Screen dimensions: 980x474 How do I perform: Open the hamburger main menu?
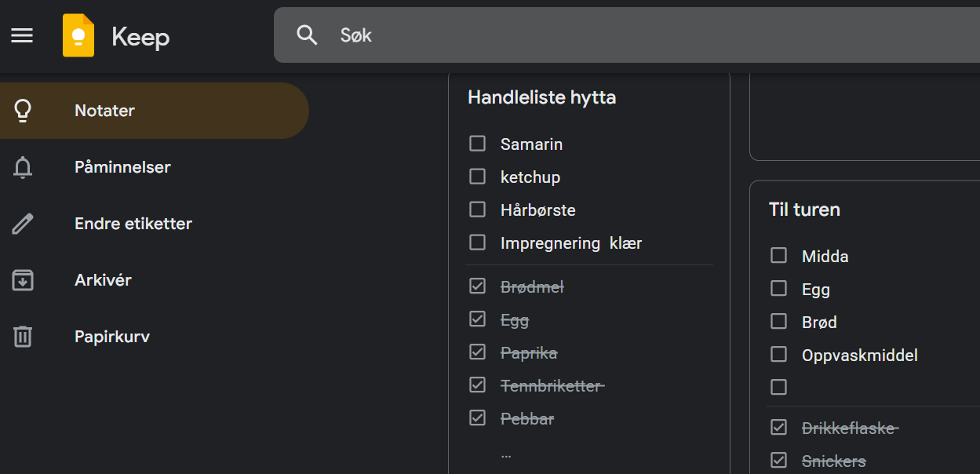22,35
